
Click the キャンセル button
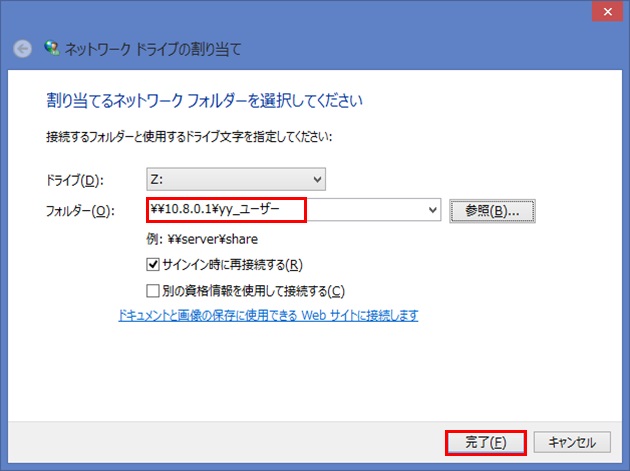tap(572, 442)
